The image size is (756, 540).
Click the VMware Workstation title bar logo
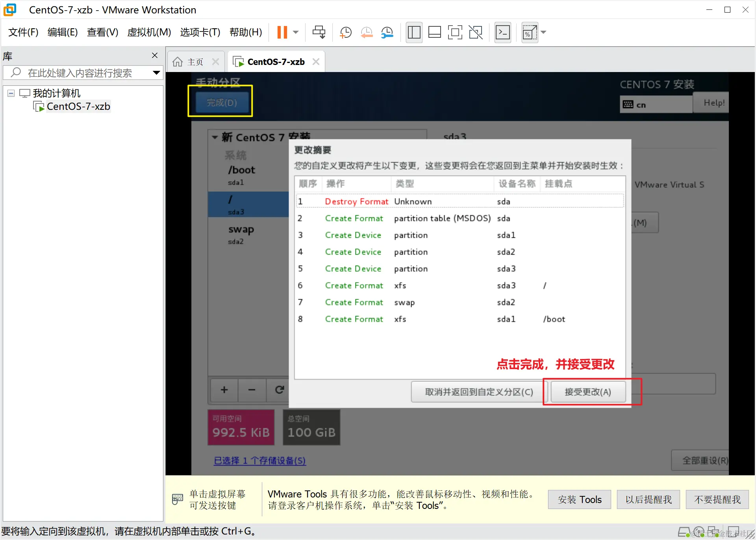pyautogui.click(x=10, y=10)
